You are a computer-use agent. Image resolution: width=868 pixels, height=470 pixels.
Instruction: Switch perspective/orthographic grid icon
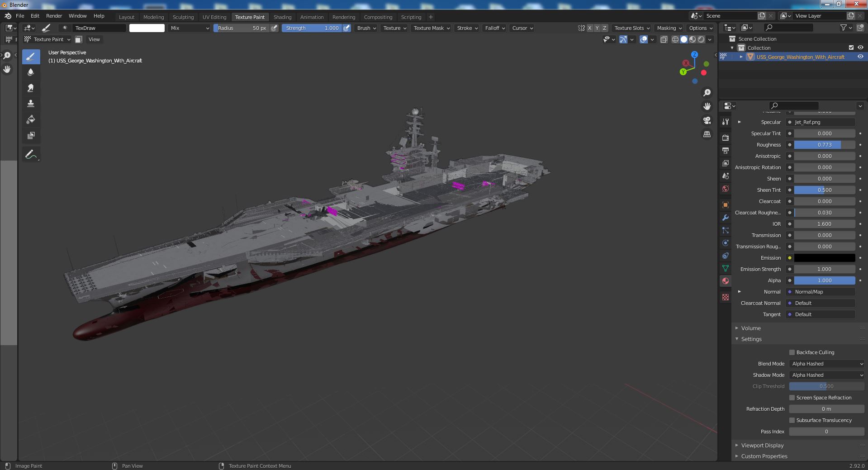[707, 134]
